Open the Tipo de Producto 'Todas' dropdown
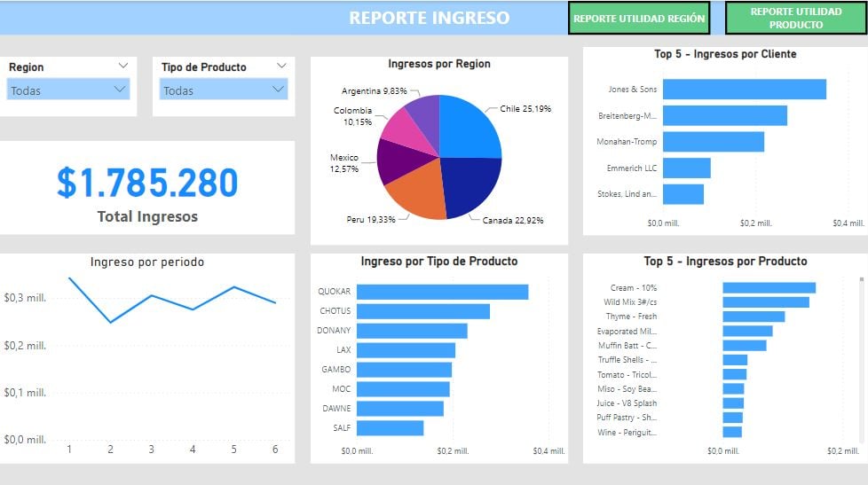 pos(223,90)
